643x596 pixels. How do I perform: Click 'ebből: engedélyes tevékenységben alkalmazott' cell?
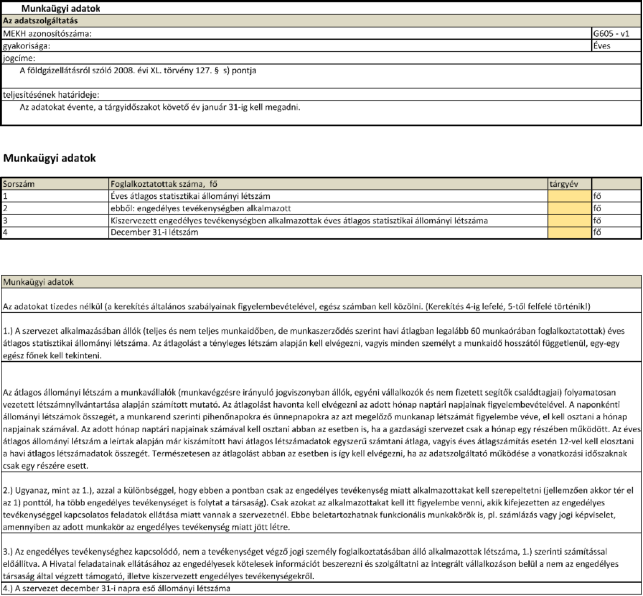328,208
